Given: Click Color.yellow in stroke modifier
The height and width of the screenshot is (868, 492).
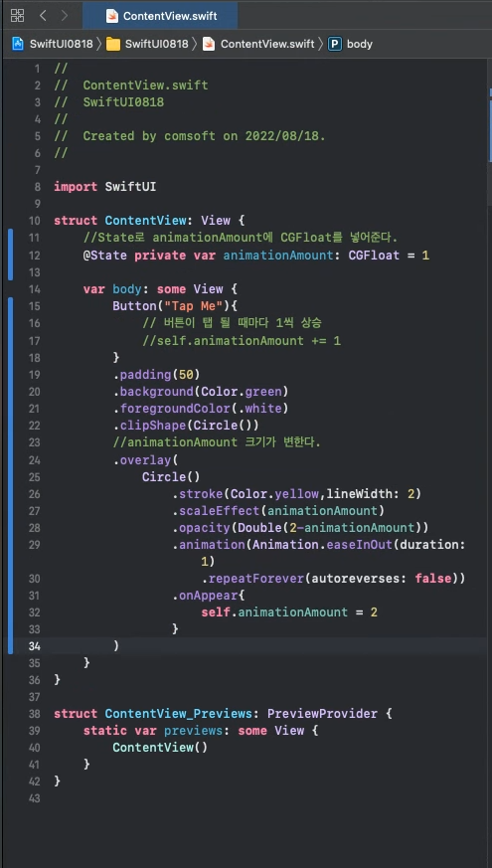Looking at the screenshot, I should point(274,493).
